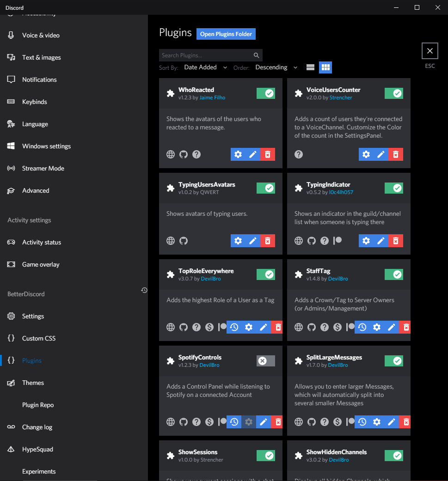Image resolution: width=448 pixels, height=481 pixels.
Task: Open the Sort By Date Added dropdown
Action: [x=205, y=67]
